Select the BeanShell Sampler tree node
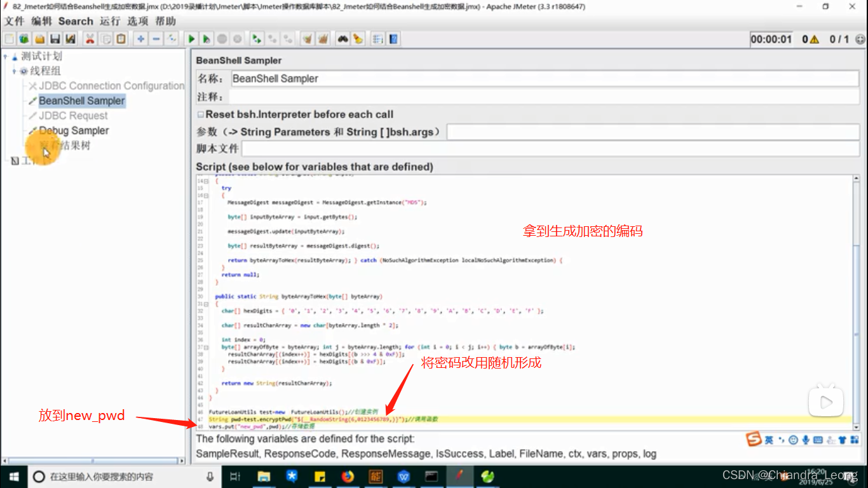 point(81,100)
